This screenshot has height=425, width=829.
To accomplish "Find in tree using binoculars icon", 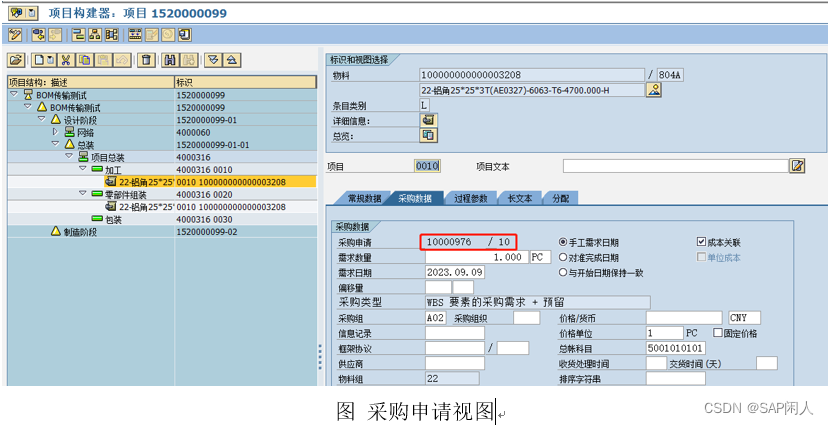I will pos(170,60).
